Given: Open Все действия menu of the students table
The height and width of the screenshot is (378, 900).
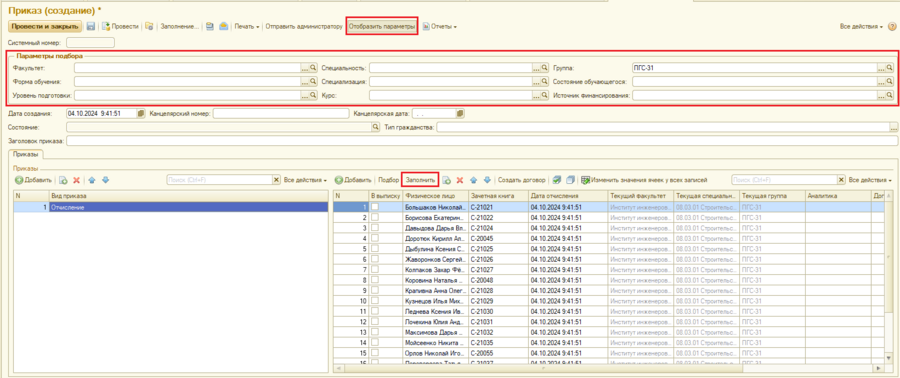Looking at the screenshot, I should tap(870, 180).
